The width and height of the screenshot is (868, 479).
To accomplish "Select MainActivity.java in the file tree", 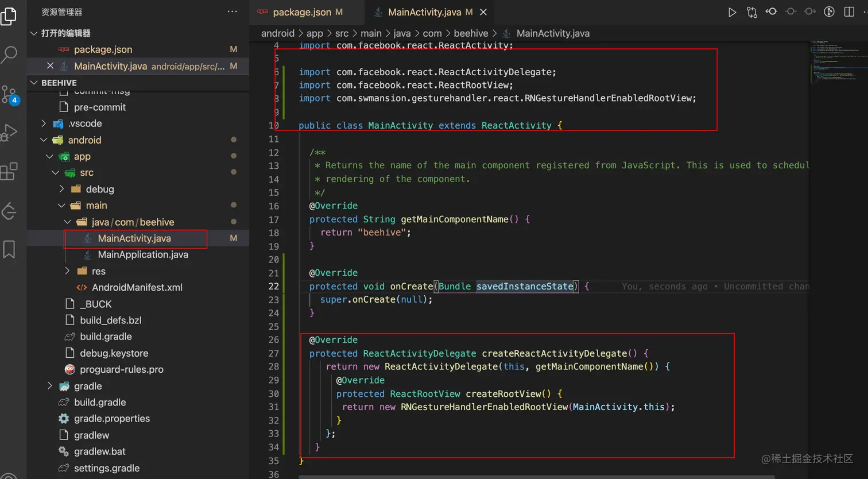I will click(134, 238).
